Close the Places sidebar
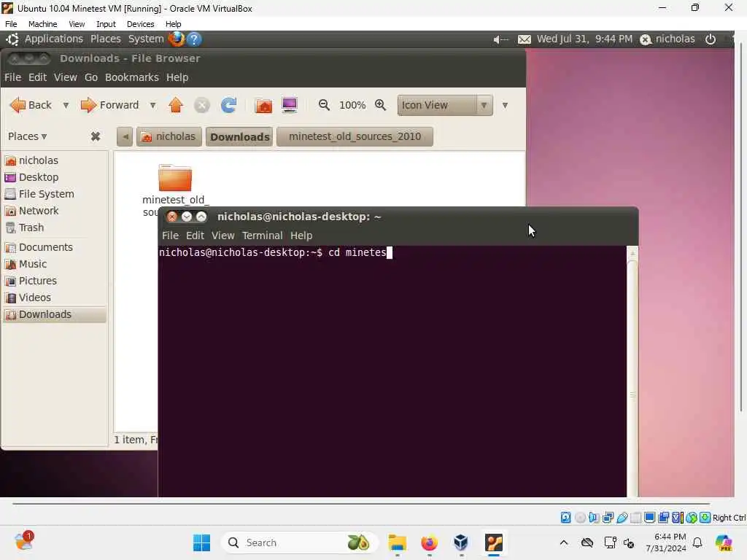The image size is (747, 560). pos(96,136)
